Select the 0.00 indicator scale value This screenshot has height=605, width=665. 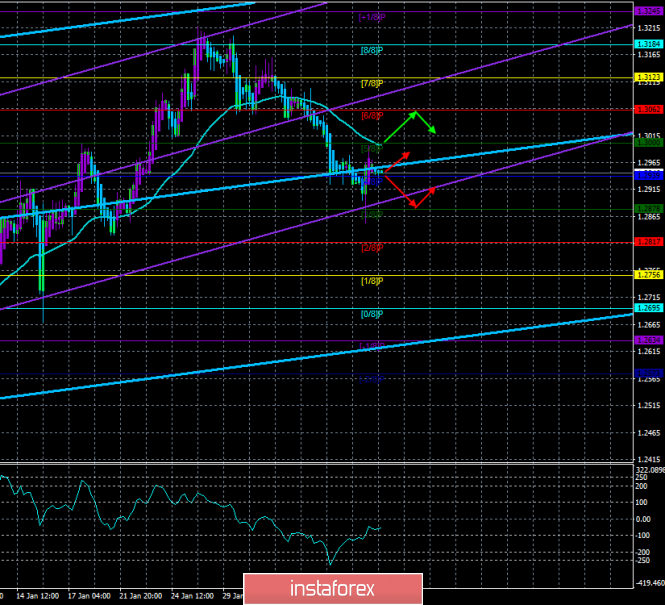tap(643, 519)
